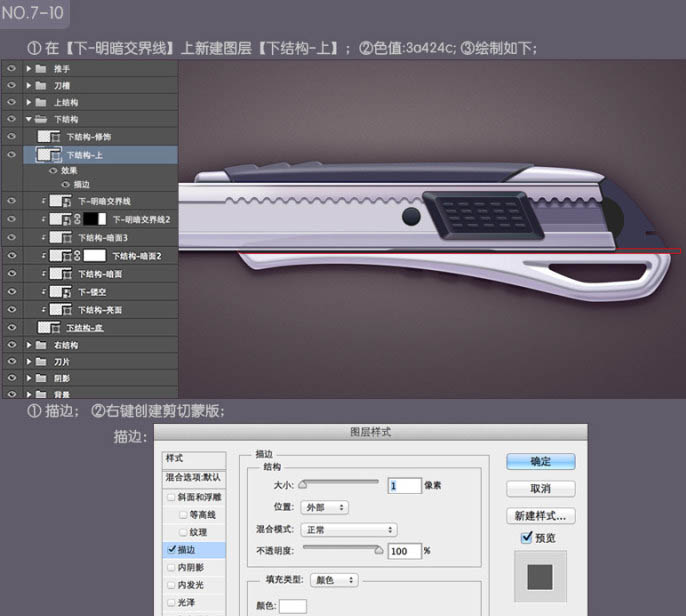This screenshot has height=616, width=686.
Task: Hide the 推手 group with its eye icon
Action: point(12,69)
